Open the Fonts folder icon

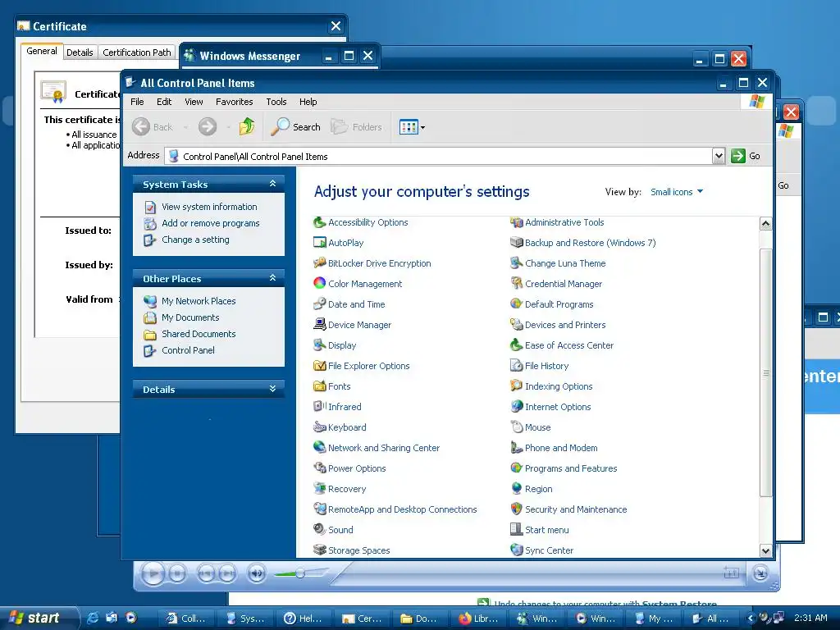click(x=320, y=386)
